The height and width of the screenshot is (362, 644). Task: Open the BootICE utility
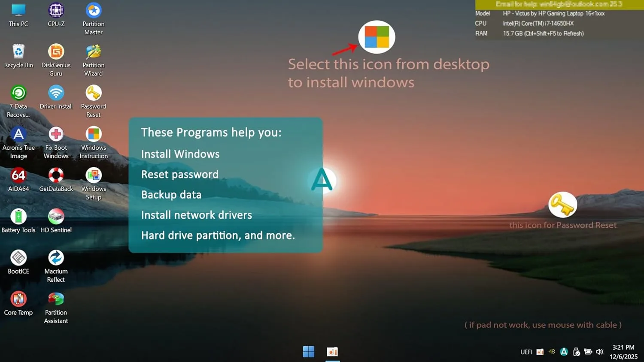tap(18, 258)
